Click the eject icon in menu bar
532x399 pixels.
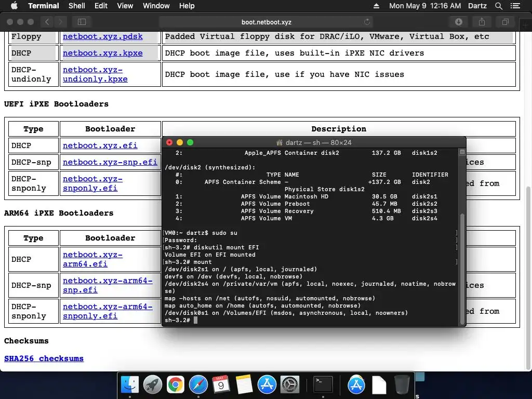(376, 6)
